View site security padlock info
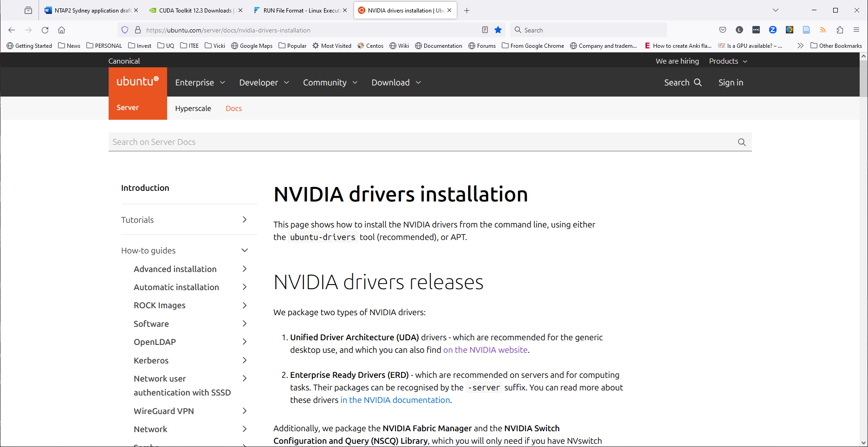The width and height of the screenshot is (868, 447). click(138, 30)
